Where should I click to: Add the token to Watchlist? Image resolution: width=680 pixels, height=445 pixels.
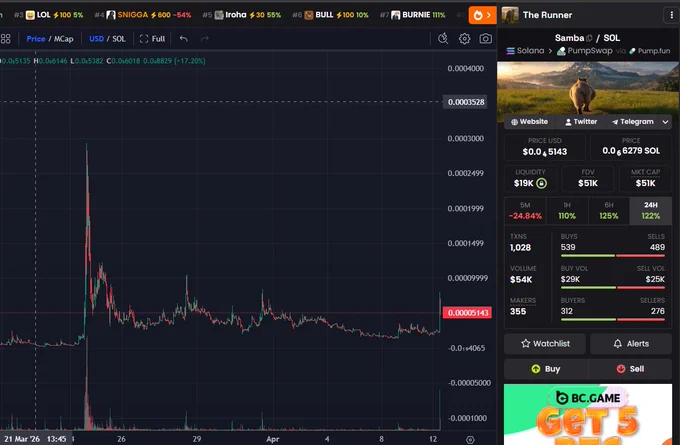point(545,344)
